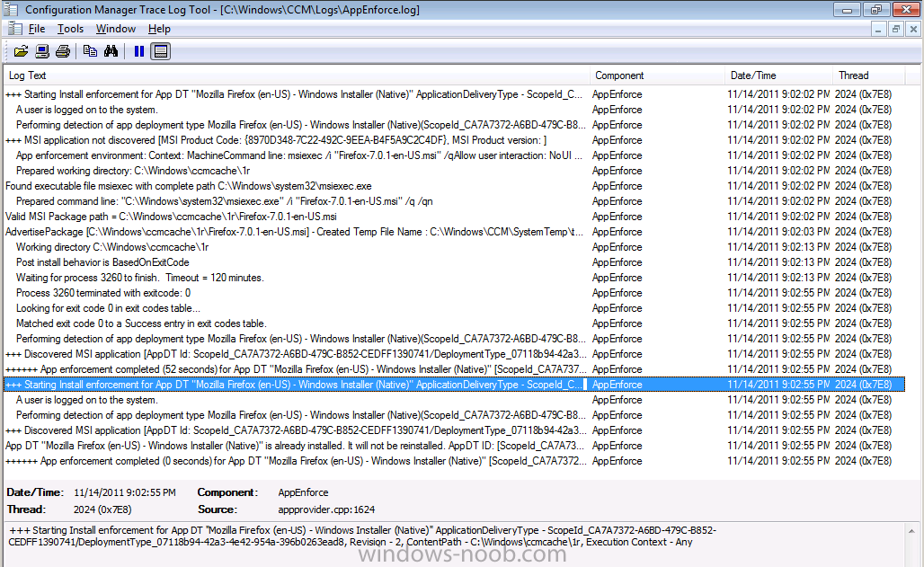Select the 'Prepared working directory' log row

tap(454, 171)
